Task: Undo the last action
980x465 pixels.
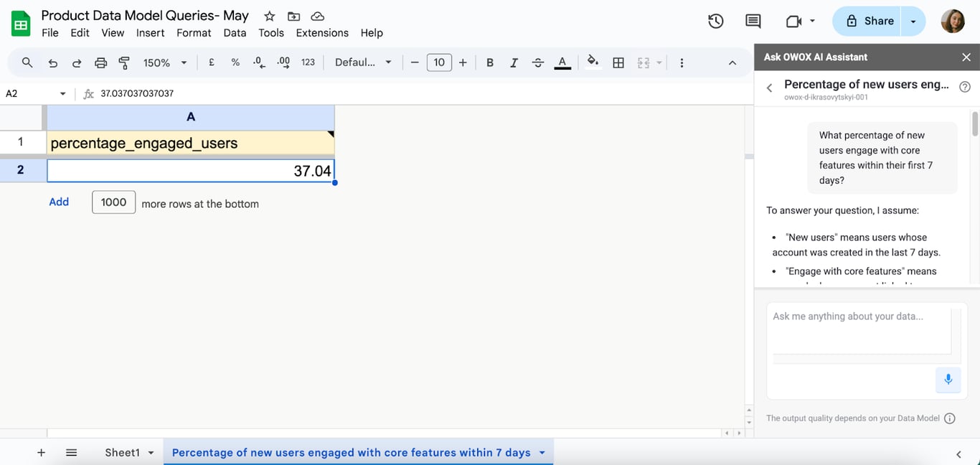Action: tap(53, 62)
